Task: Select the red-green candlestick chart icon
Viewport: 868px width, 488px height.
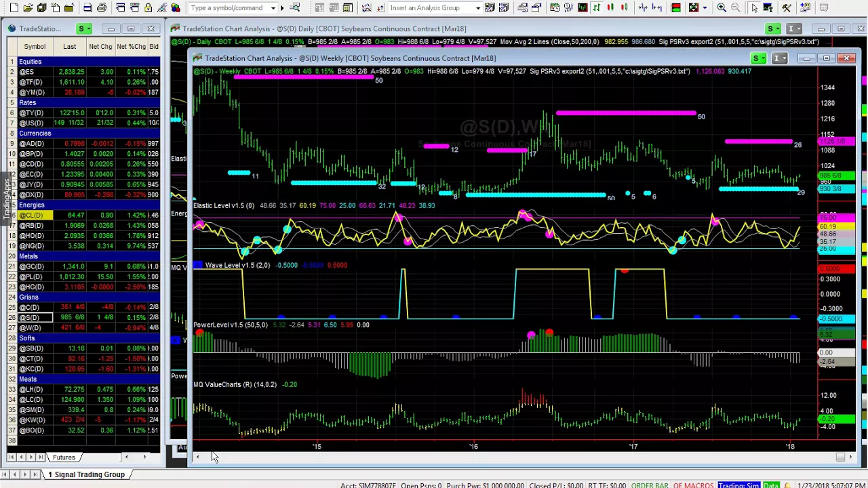Action: point(610,7)
